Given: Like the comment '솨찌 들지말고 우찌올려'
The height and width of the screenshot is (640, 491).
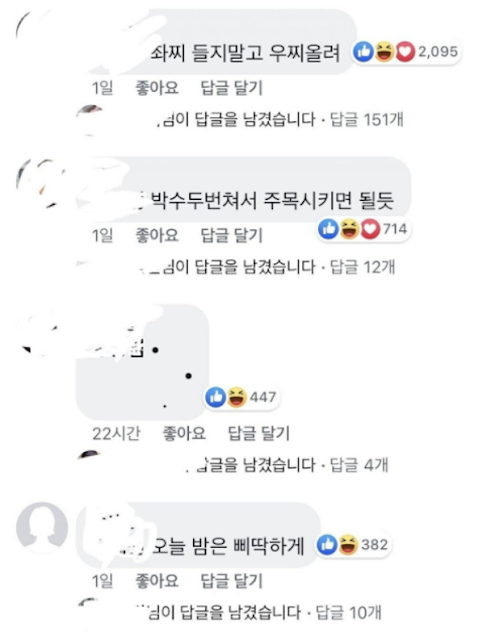Looking at the screenshot, I should (x=157, y=88).
